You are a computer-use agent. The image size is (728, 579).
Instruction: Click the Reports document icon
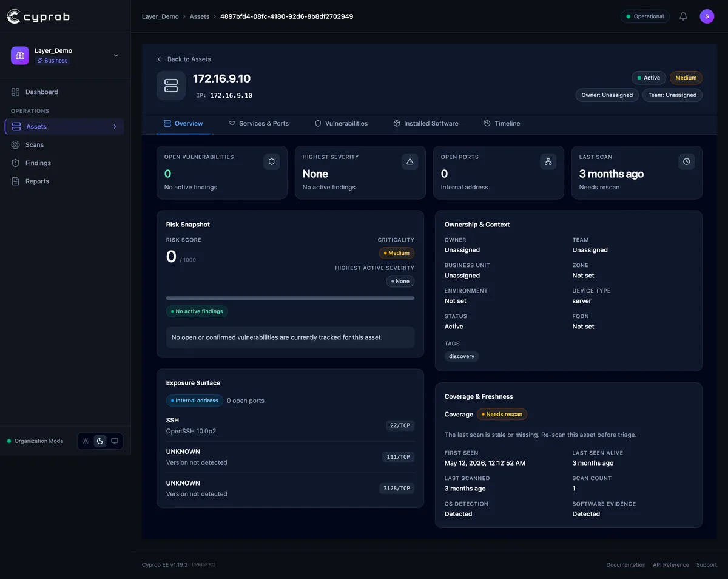tap(16, 181)
